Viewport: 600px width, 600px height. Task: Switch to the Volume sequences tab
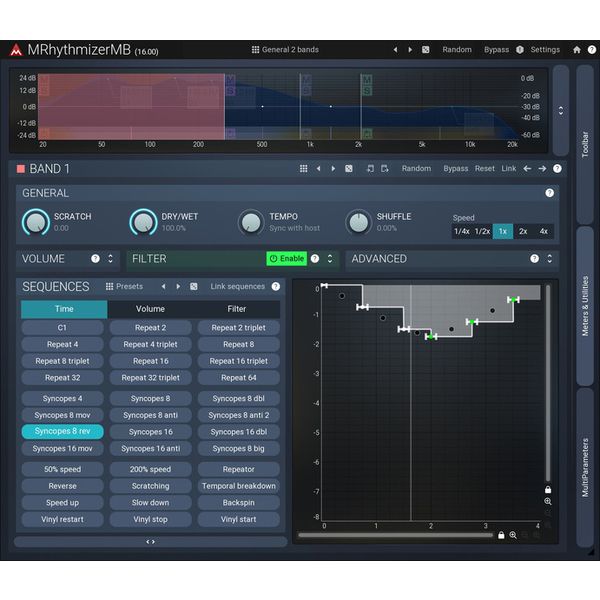pos(150,309)
